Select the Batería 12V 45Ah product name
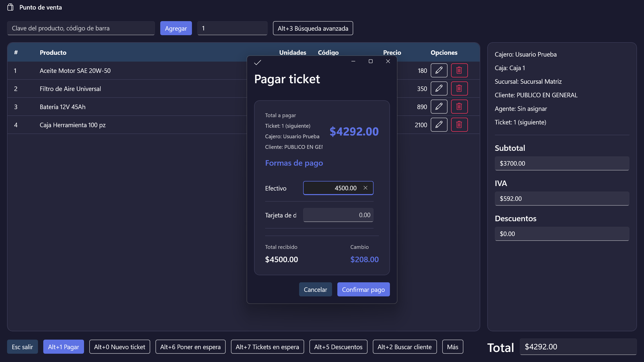 coord(63,107)
